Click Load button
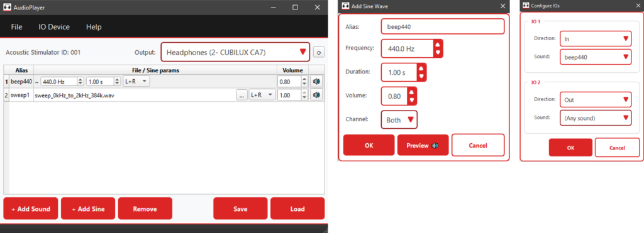The width and height of the screenshot is (644, 233). tap(297, 209)
